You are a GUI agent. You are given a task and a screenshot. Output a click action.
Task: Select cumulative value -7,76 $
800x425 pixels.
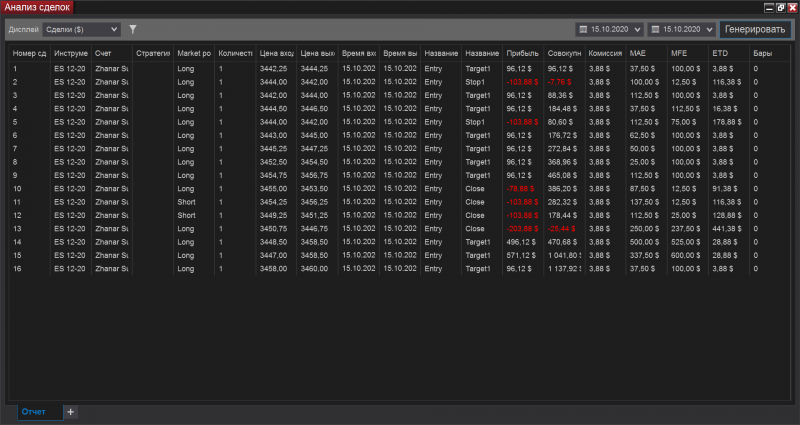click(x=559, y=82)
